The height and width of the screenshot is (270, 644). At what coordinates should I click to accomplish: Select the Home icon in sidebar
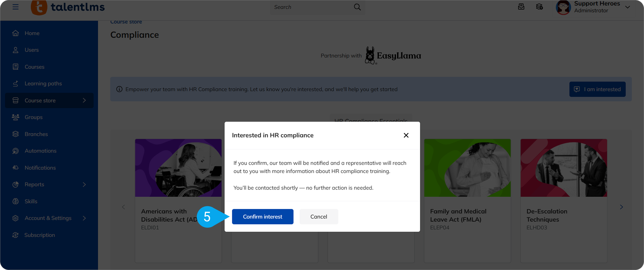tap(16, 33)
